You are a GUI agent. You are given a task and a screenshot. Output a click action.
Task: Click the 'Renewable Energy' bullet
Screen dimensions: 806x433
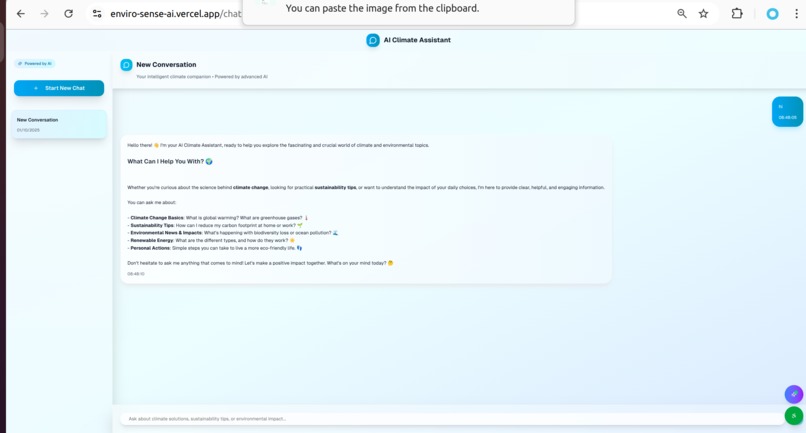click(x=211, y=241)
